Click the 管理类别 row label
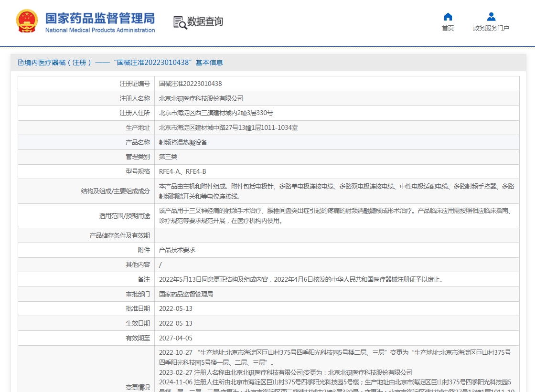535x392 pixels. [138, 157]
